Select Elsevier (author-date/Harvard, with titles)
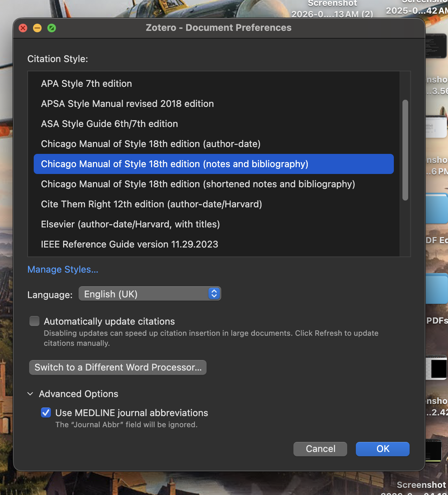 tap(214, 224)
